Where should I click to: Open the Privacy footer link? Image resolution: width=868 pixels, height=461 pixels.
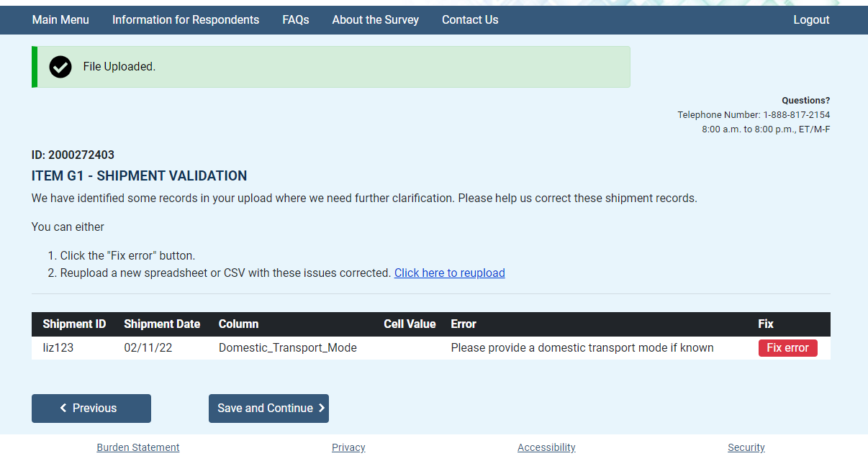tap(348, 447)
